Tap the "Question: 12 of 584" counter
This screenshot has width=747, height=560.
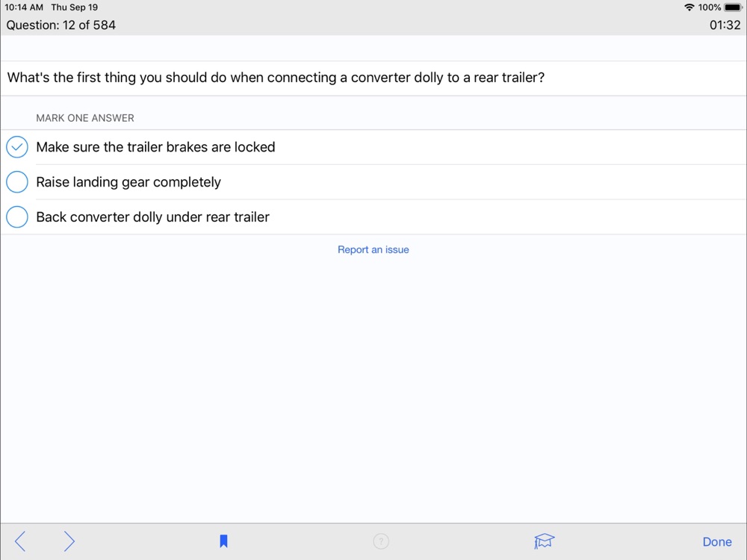[61, 25]
